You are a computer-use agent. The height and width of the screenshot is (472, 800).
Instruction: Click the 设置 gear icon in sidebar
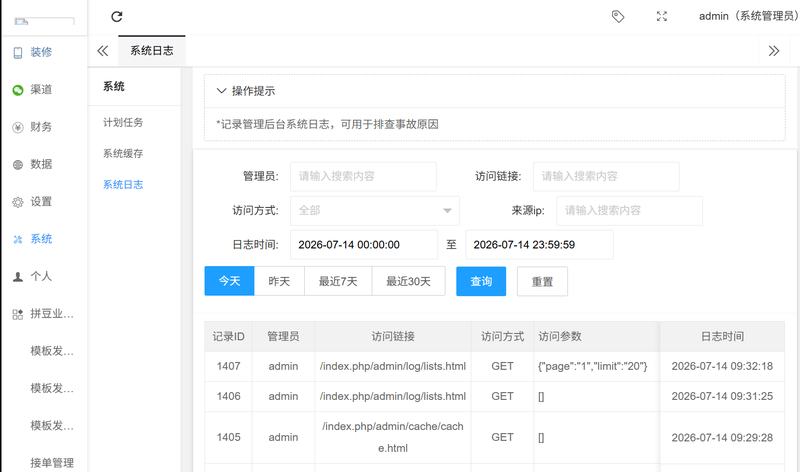18,202
